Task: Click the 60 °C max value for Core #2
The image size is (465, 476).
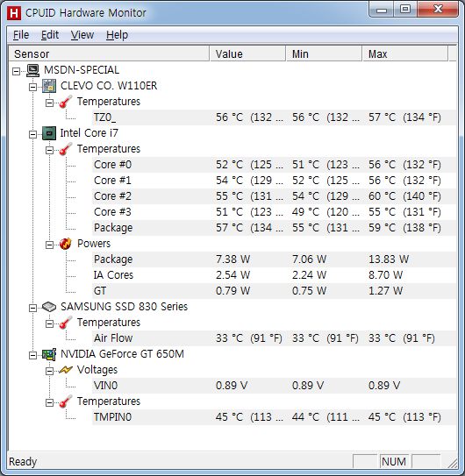Action: [x=404, y=196]
